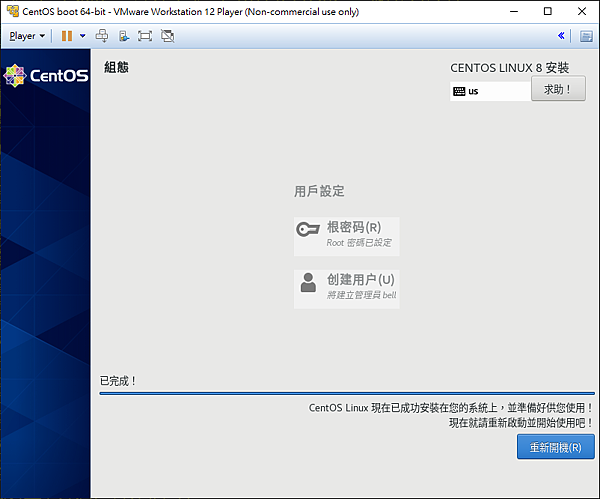Image resolution: width=600 pixels, height=499 pixels.
Task: Click the 已完成！ status text
Action: 118,381
